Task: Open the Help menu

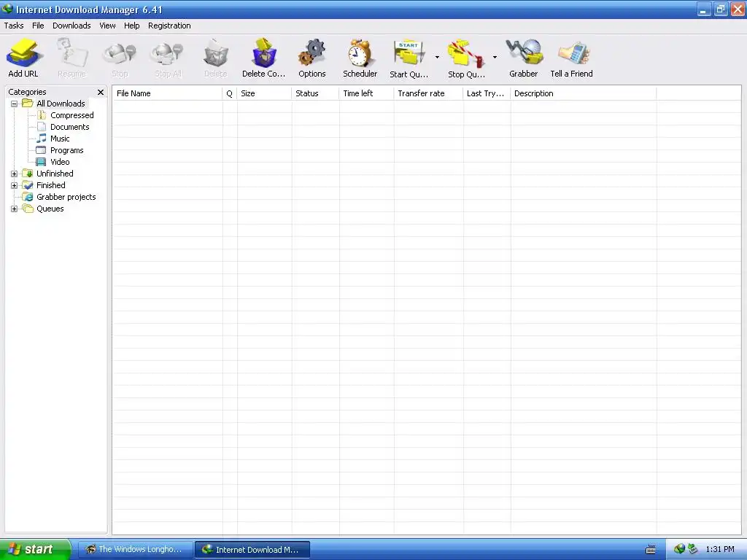Action: [x=131, y=26]
